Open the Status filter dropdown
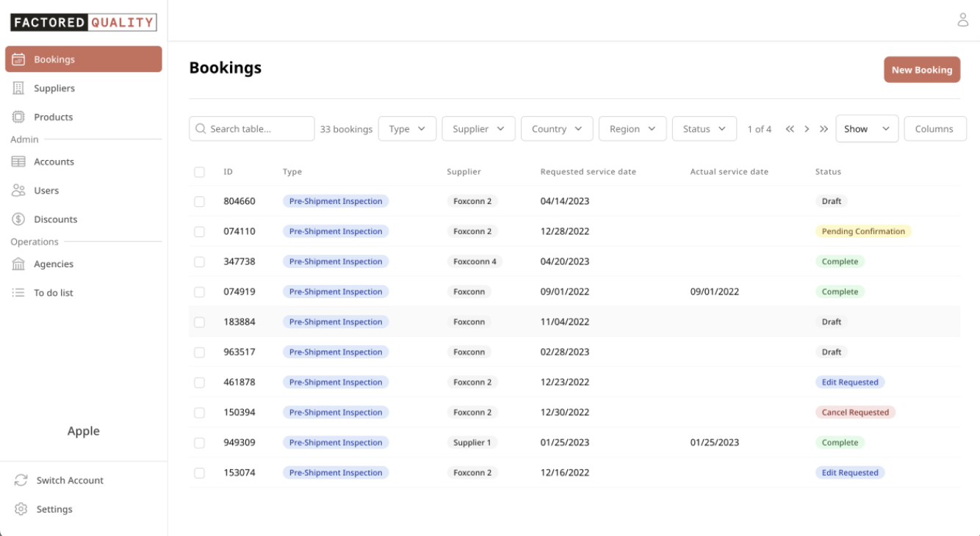980x536 pixels. 704,128
